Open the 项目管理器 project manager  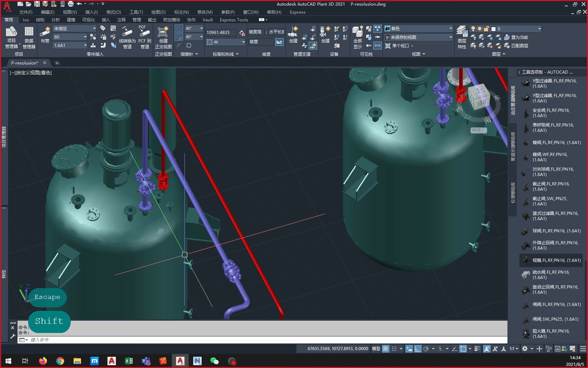click(x=11, y=37)
